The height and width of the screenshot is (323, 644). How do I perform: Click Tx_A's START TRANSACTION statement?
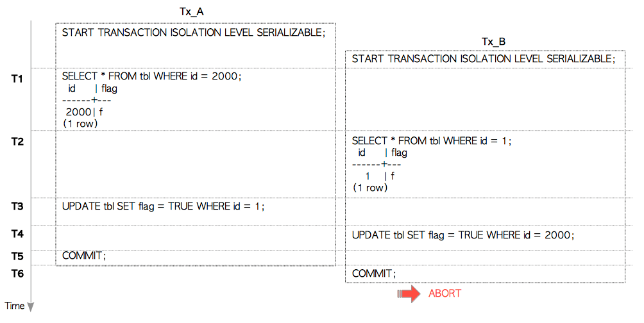[x=194, y=33]
